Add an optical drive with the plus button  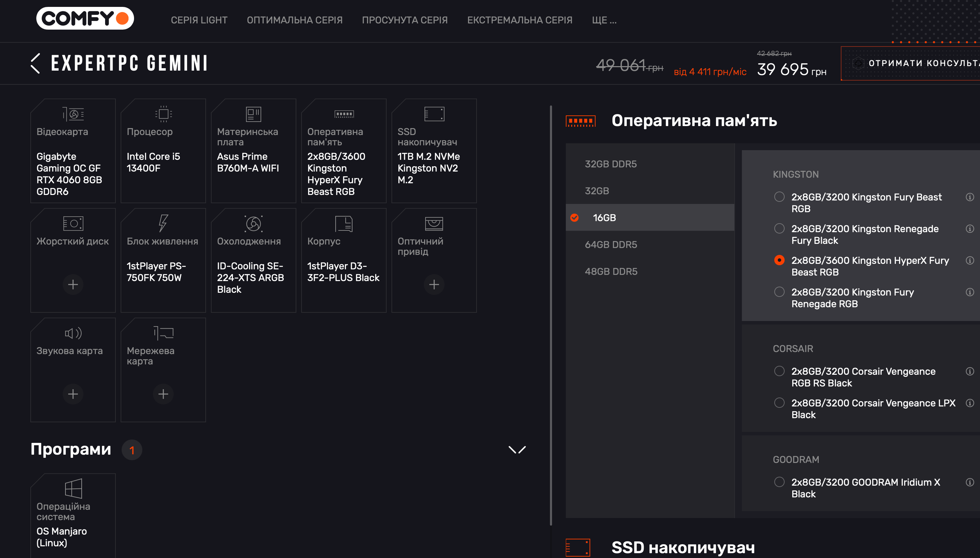pos(434,285)
